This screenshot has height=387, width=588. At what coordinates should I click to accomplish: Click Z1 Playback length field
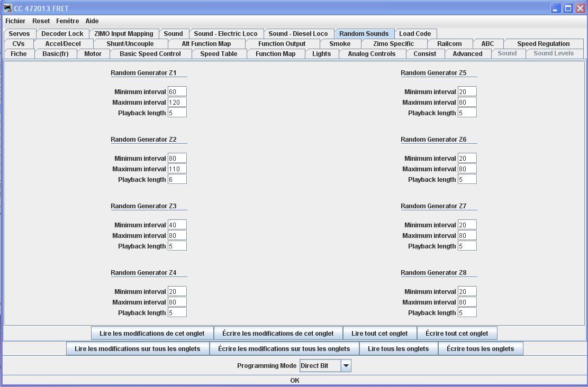tap(177, 113)
